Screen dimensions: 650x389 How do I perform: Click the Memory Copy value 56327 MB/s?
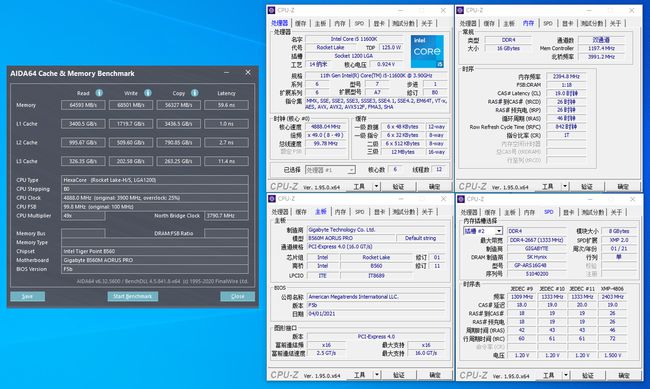point(178,105)
